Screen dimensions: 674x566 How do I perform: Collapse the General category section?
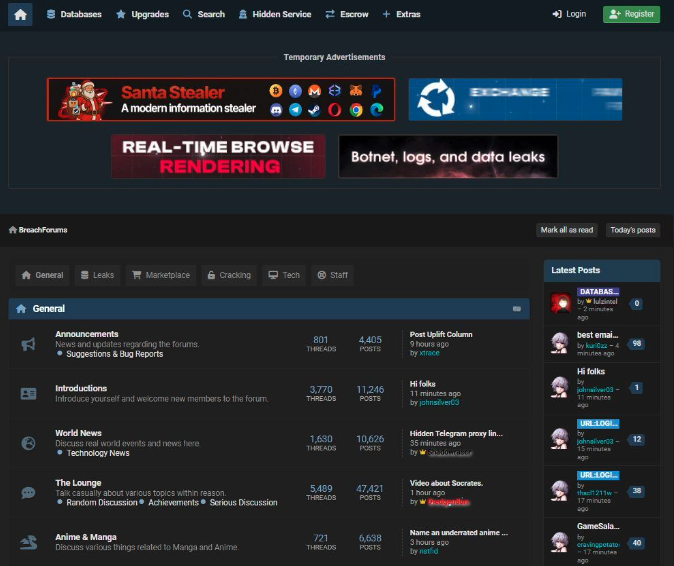coord(517,309)
